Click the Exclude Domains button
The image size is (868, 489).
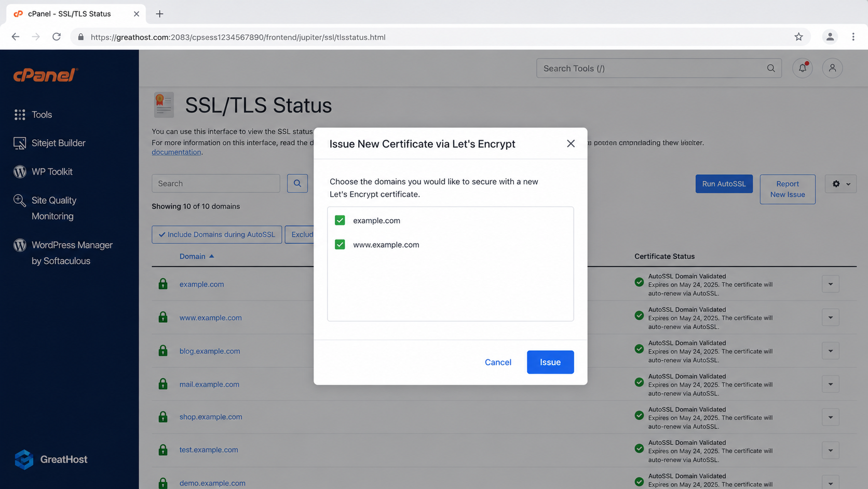(300, 234)
